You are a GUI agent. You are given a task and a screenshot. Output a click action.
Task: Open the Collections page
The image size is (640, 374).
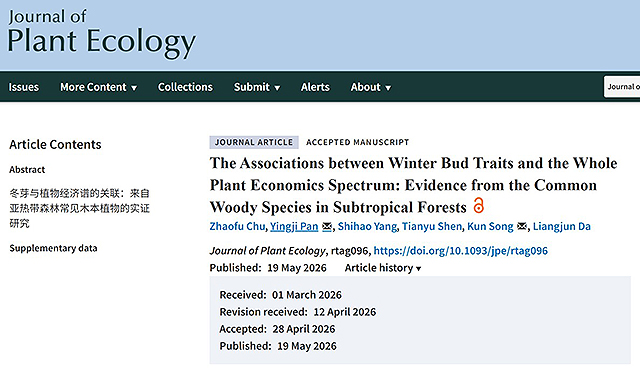click(185, 87)
